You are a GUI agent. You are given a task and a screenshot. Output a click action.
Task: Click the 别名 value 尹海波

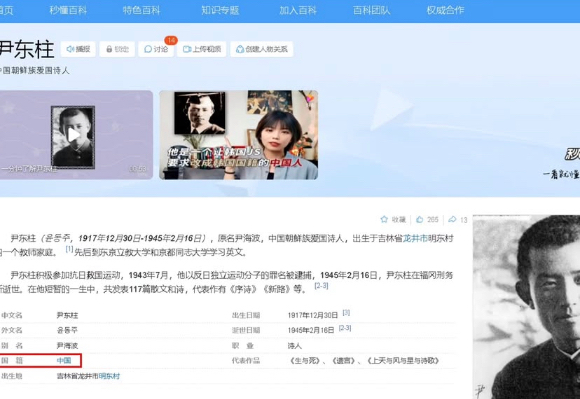coord(67,346)
